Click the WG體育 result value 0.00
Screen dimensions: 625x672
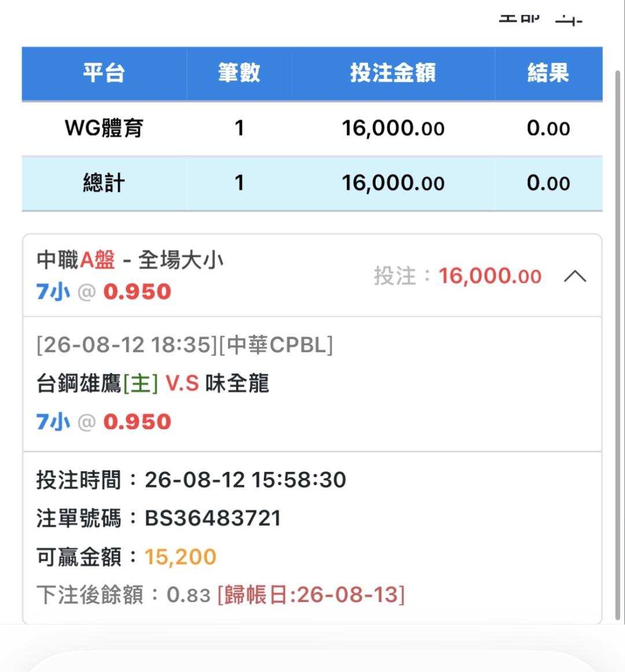point(548,128)
